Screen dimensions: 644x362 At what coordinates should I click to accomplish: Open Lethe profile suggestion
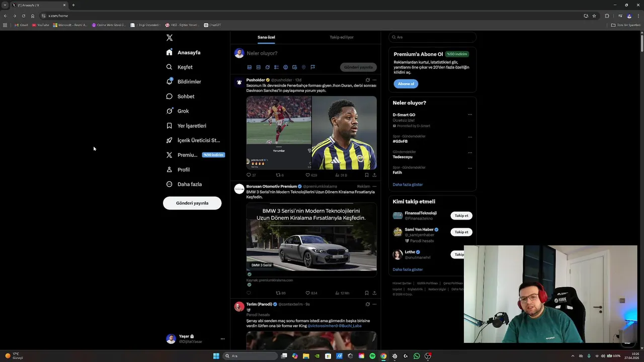(x=410, y=252)
